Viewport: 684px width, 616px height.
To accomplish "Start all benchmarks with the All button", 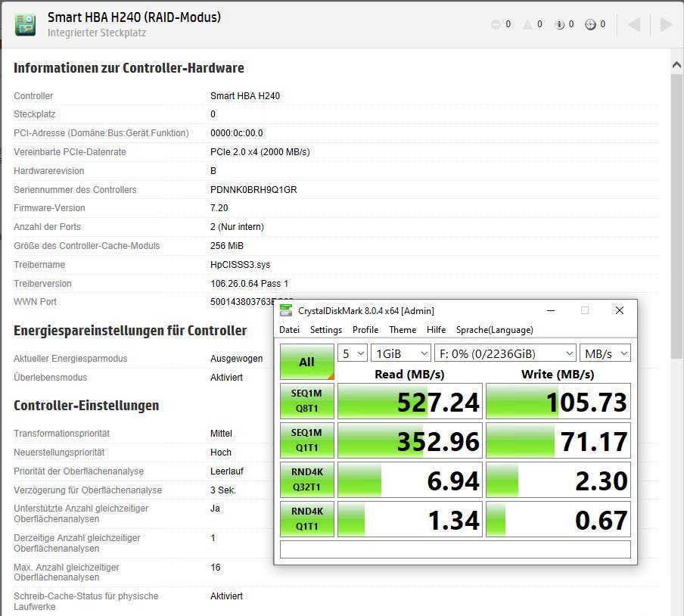I will (307, 362).
